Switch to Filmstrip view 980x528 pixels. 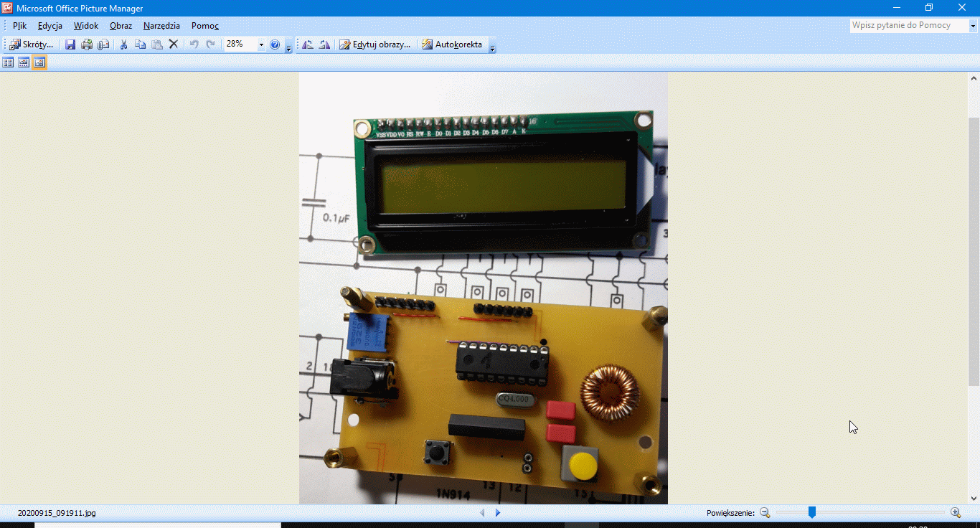pos(24,63)
